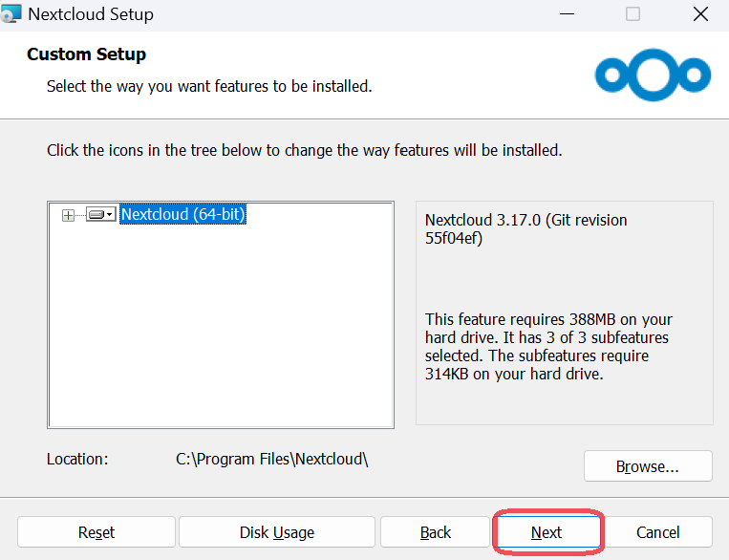The image size is (729, 560).
Task: Select the Nextcloud (64-bit) tree item
Action: tap(182, 214)
